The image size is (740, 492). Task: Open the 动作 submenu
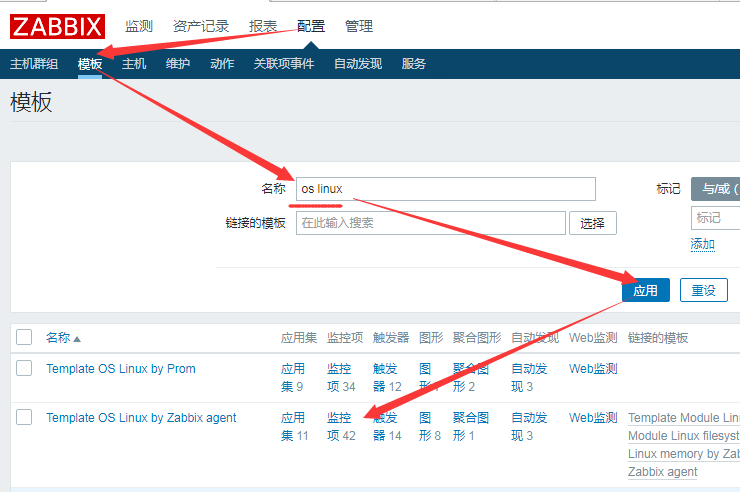click(222, 64)
